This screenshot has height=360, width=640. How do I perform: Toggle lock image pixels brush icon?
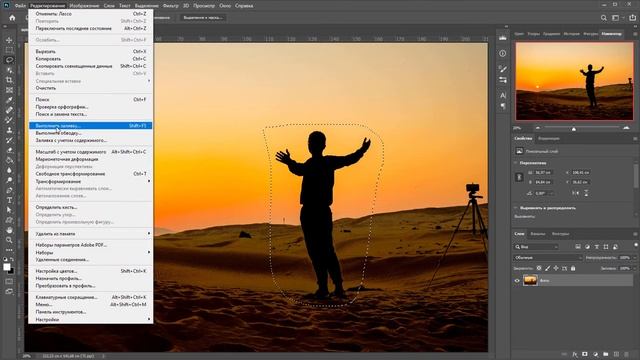(547, 268)
